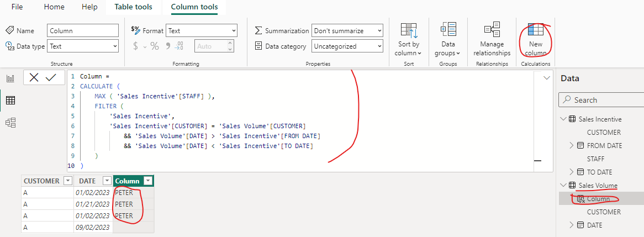The width and height of the screenshot is (644, 237).
Task: Click the Data category icon
Action: point(258,46)
